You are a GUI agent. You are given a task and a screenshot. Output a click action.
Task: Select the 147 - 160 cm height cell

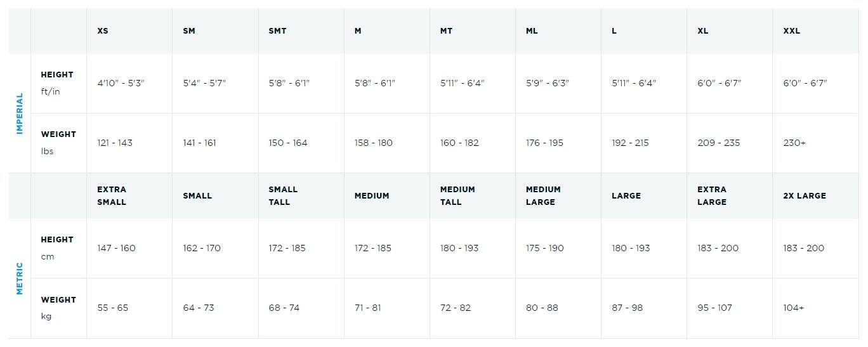[x=116, y=248]
